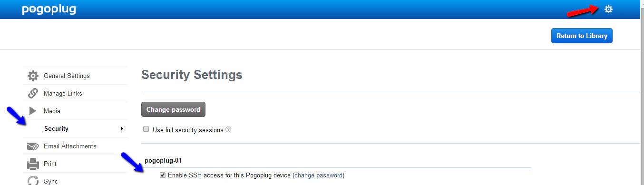The height and width of the screenshot is (185, 644).
Task: Click the Email Attachments envelope icon
Action: coord(33,146)
